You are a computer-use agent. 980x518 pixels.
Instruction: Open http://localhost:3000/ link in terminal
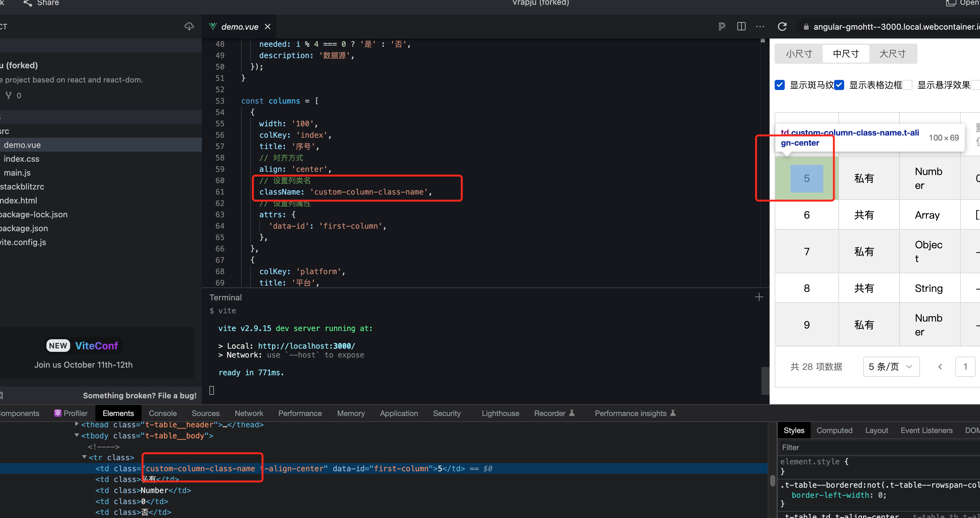tap(307, 346)
